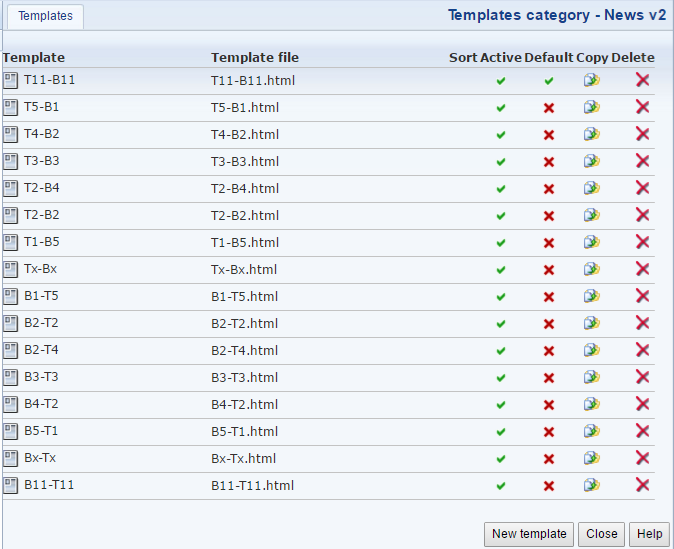Delete the B3-T3 template
The image size is (674, 549).
[642, 377]
